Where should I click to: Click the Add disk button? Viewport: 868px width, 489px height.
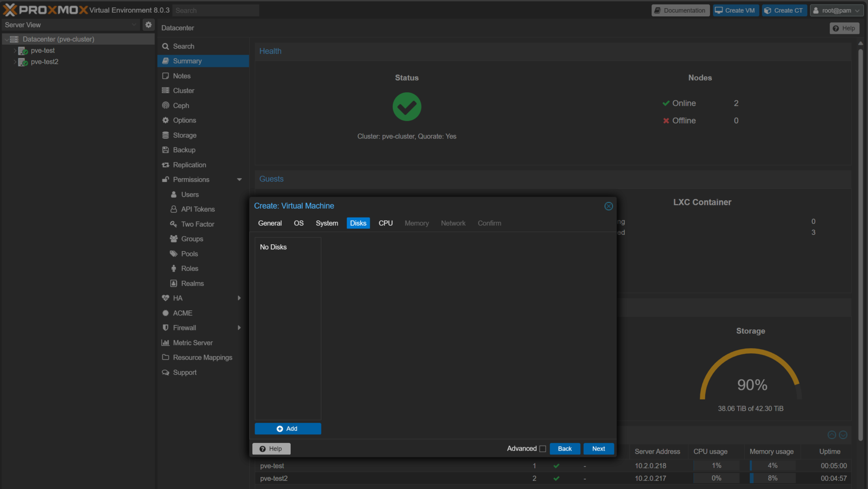click(x=288, y=429)
